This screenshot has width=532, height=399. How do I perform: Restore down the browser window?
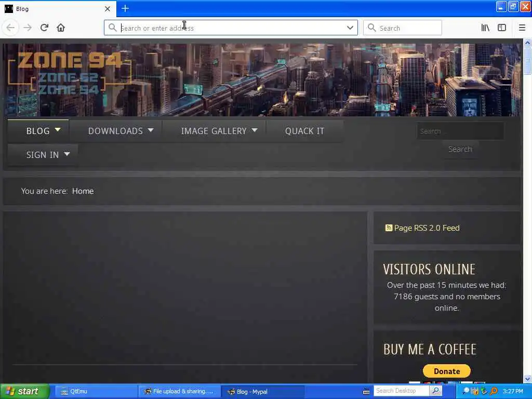513,6
